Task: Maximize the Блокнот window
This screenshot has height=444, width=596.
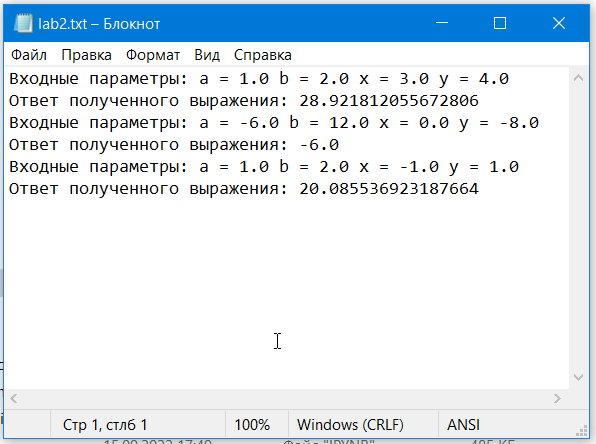Action: click(500, 23)
